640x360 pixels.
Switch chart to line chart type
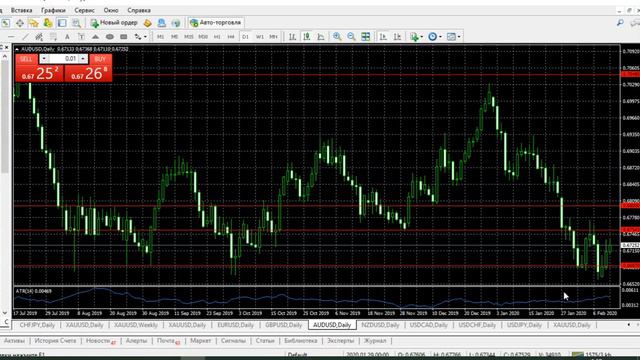(x=321, y=37)
